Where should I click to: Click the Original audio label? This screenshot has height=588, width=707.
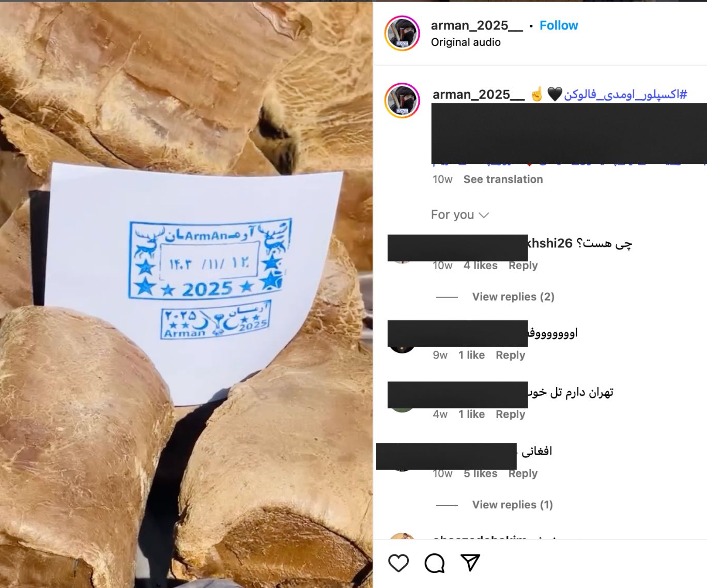pos(466,42)
